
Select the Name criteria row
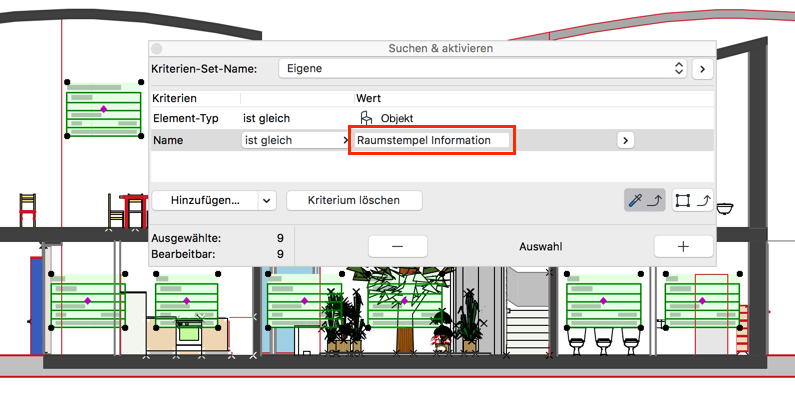click(432, 140)
